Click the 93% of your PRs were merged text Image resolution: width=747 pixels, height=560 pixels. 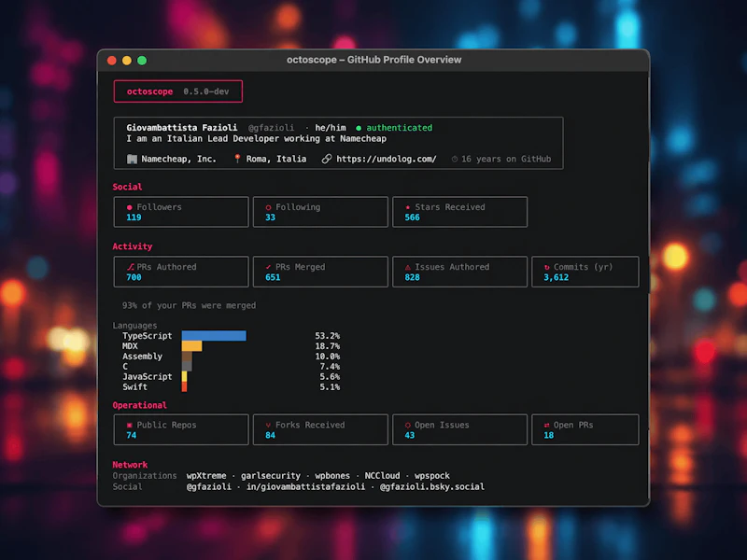point(189,306)
